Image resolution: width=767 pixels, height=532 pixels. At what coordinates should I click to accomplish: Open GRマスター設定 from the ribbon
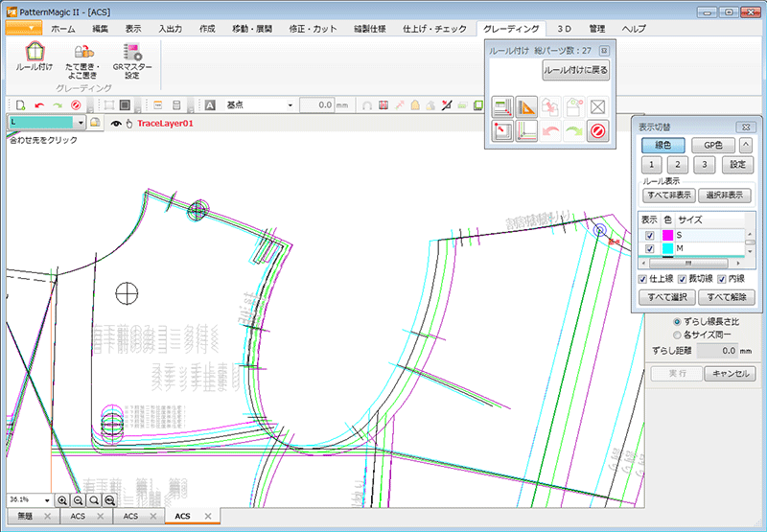(x=132, y=62)
